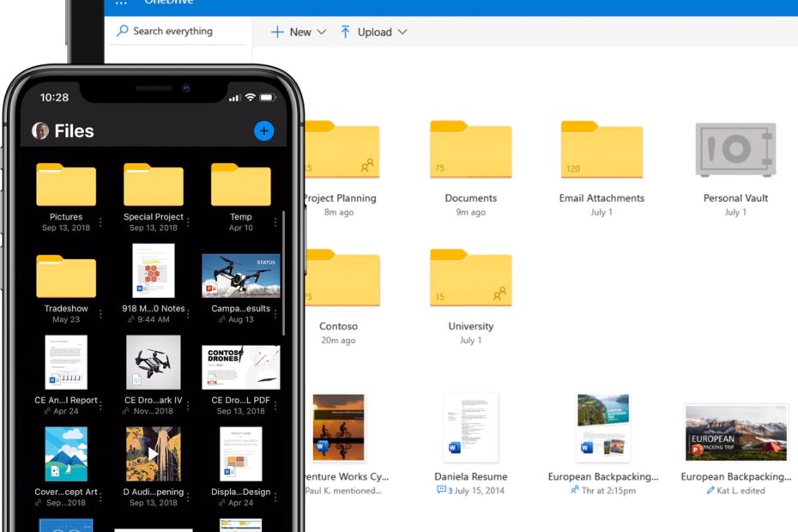The width and height of the screenshot is (798, 532).
Task: Tap the 10:28 clock on the phone
Action: point(54,97)
